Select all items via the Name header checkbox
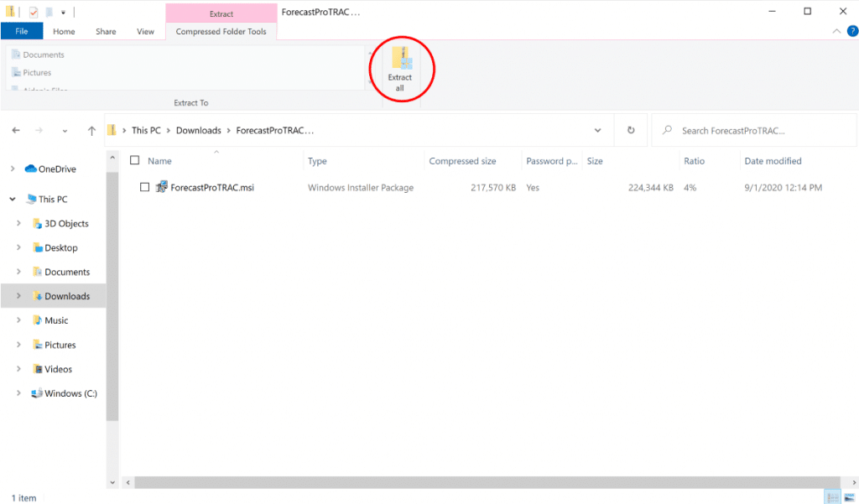 (134, 160)
